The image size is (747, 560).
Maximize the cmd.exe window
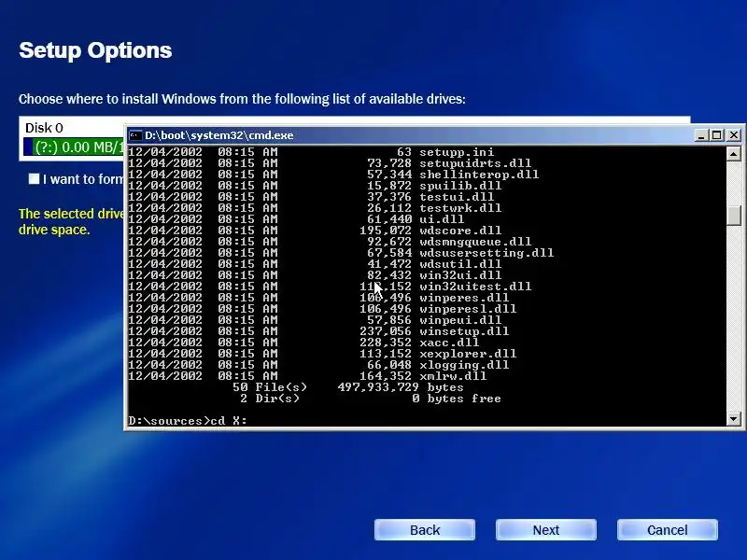pos(716,135)
